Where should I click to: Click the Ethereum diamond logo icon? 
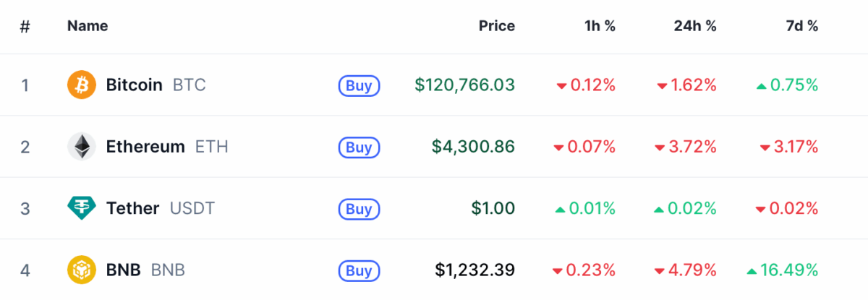[x=82, y=147]
